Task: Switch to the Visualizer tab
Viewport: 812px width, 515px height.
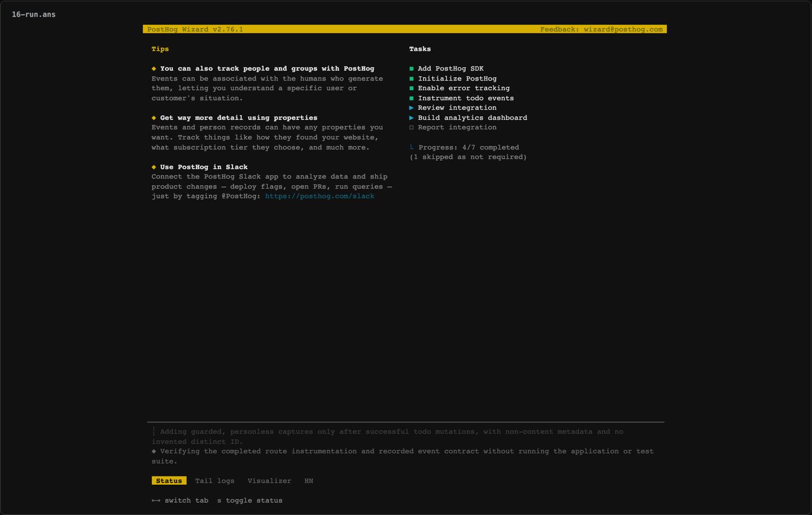Action: click(269, 481)
